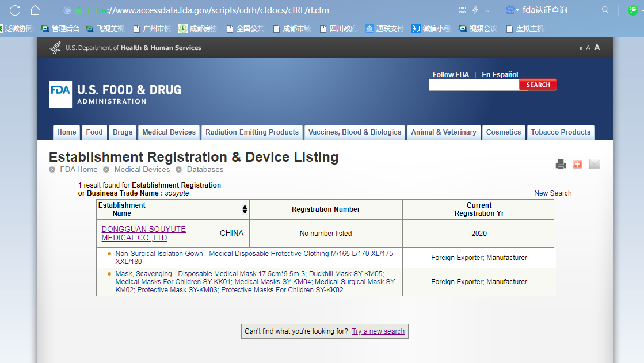Click the print page icon
This screenshot has height=363, width=644.
point(561,164)
